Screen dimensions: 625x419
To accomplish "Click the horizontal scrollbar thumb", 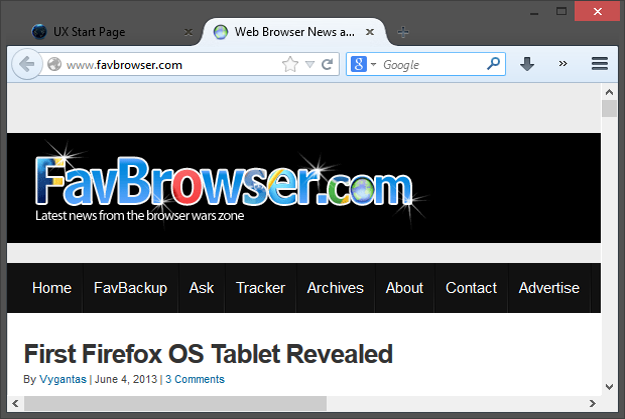I will [x=175, y=403].
